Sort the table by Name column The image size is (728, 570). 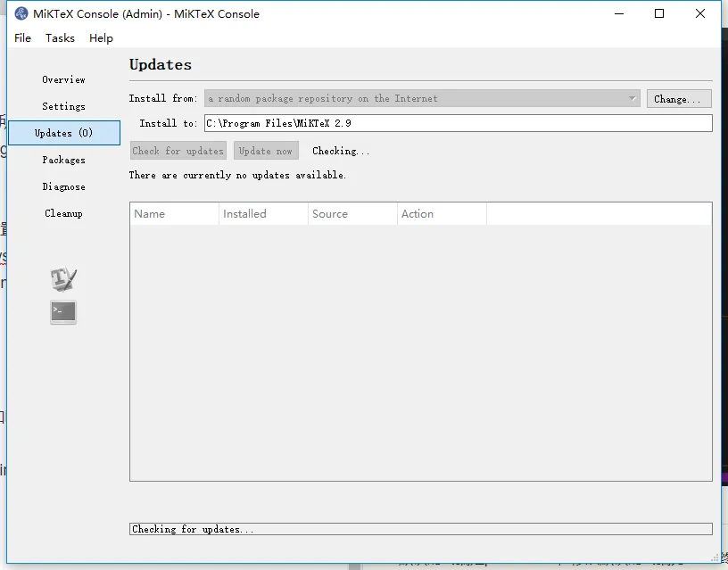[x=174, y=213]
